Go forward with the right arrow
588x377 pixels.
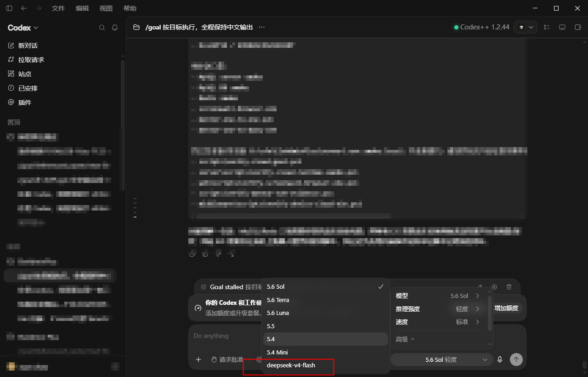point(39,8)
